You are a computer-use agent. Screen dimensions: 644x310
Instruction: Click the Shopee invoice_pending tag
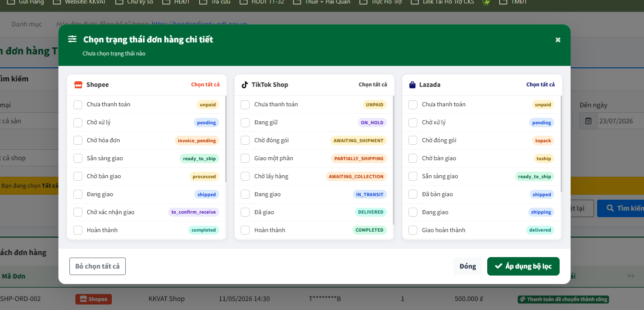(197, 141)
